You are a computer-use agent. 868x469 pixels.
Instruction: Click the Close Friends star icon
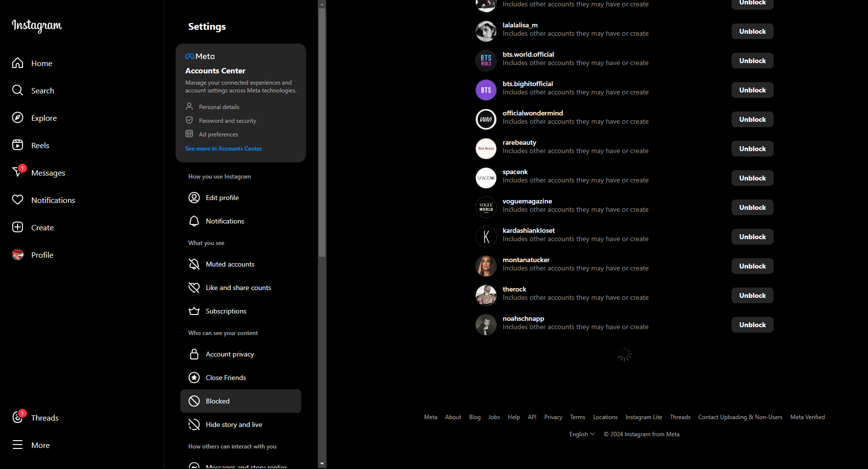point(194,378)
